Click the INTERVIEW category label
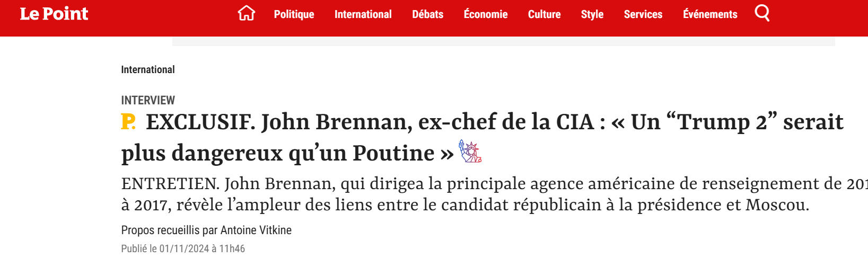This screenshot has width=868, height=258. (x=148, y=100)
